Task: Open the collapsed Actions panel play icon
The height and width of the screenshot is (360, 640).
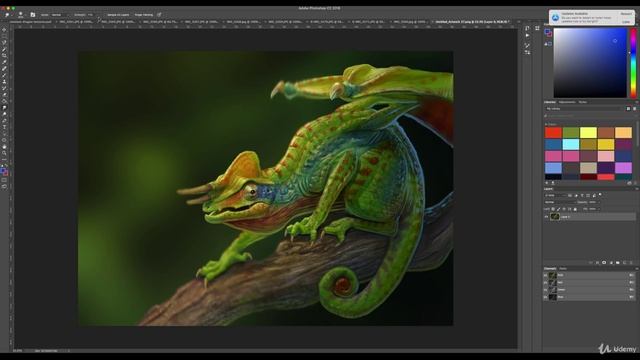Action: pyautogui.click(x=527, y=36)
